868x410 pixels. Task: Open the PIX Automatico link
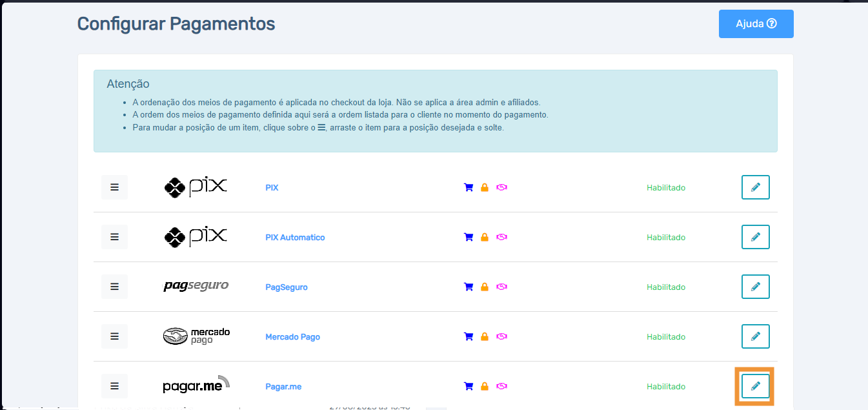(295, 238)
